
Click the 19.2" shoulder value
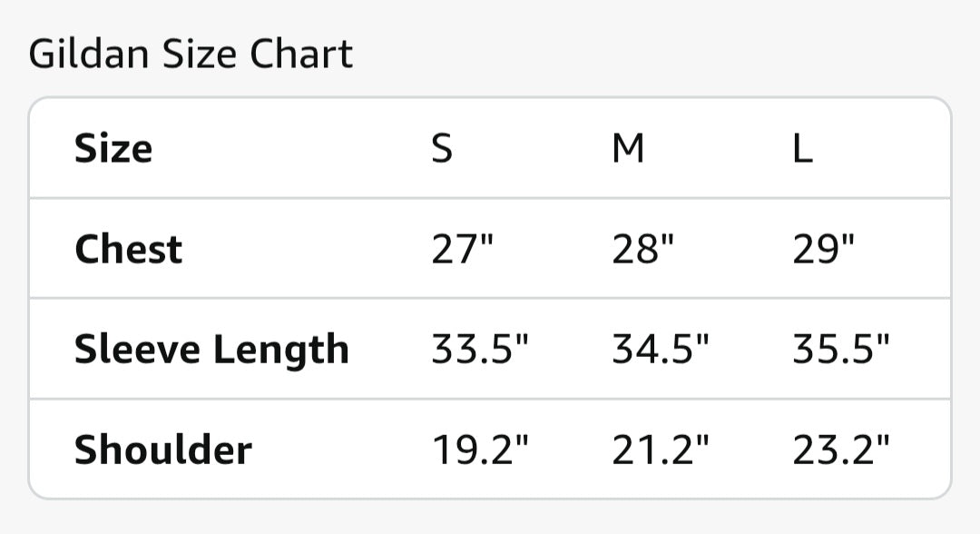coord(479,450)
